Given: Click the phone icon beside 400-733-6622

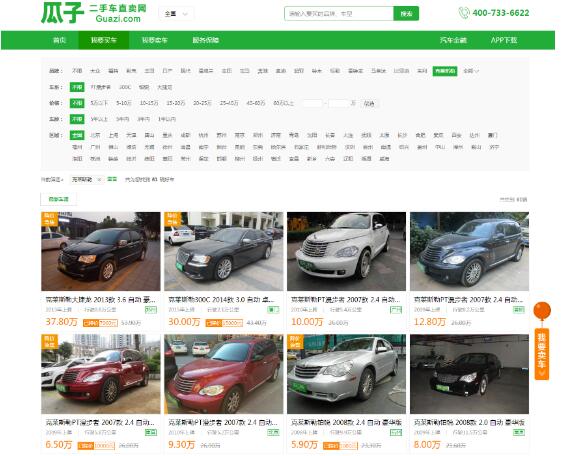Looking at the screenshot, I should [464, 13].
